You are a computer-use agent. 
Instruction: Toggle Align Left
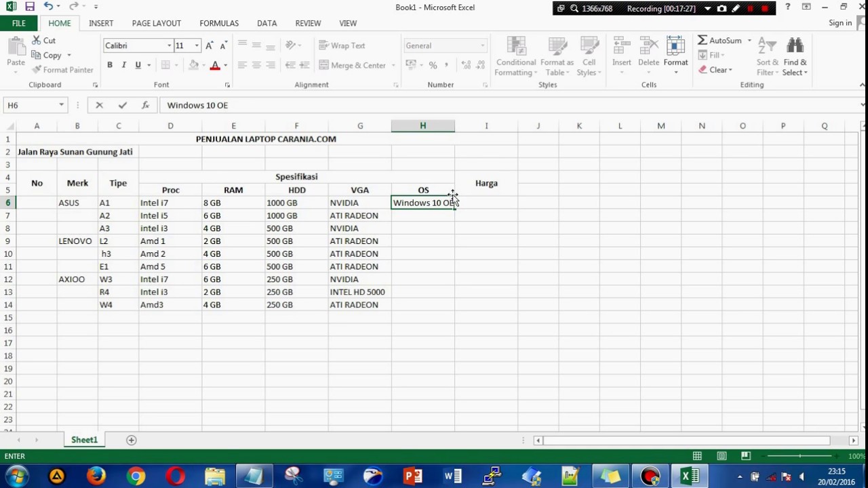[242, 65]
